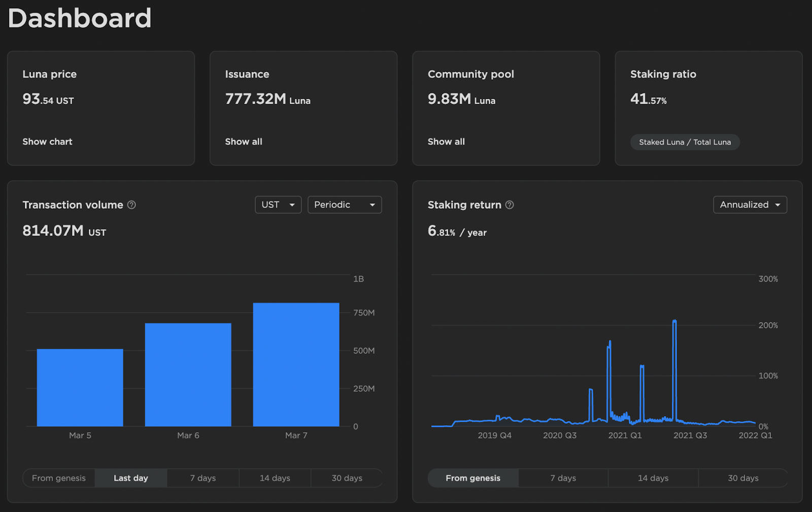The image size is (812, 512).
Task: Click Show all under Issuance
Action: coord(244,142)
